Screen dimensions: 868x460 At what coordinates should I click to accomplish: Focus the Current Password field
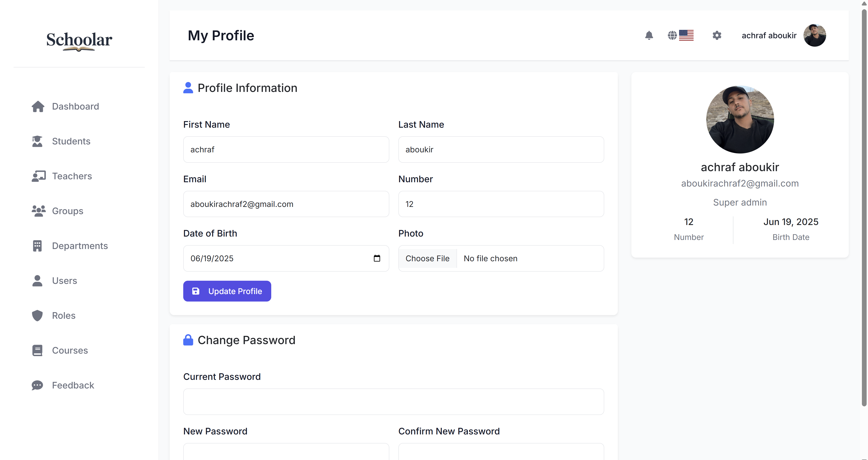394,402
